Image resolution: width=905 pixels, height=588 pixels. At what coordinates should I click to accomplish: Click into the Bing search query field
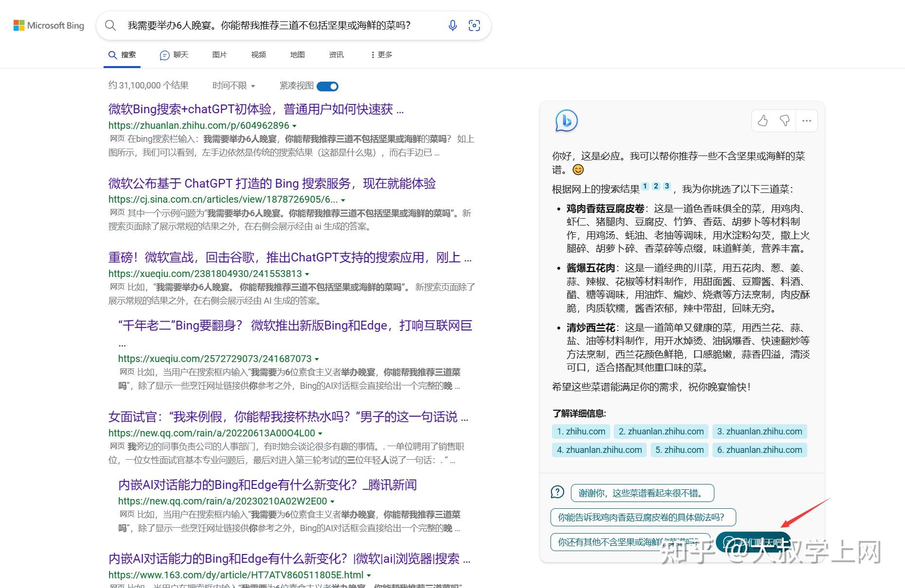(269, 25)
